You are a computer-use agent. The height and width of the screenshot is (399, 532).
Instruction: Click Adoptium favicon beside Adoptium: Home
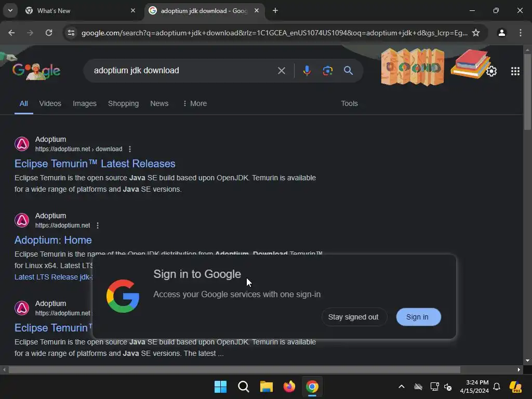coord(22,220)
